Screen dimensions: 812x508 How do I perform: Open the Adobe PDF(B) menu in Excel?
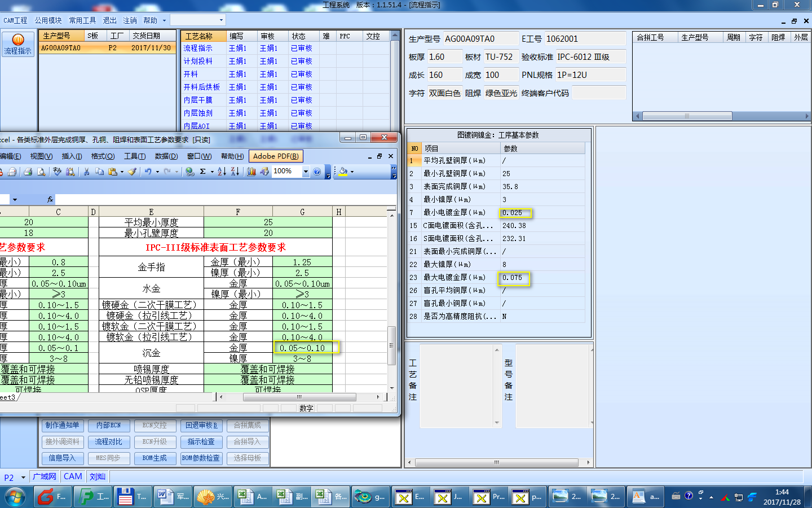[x=276, y=156]
